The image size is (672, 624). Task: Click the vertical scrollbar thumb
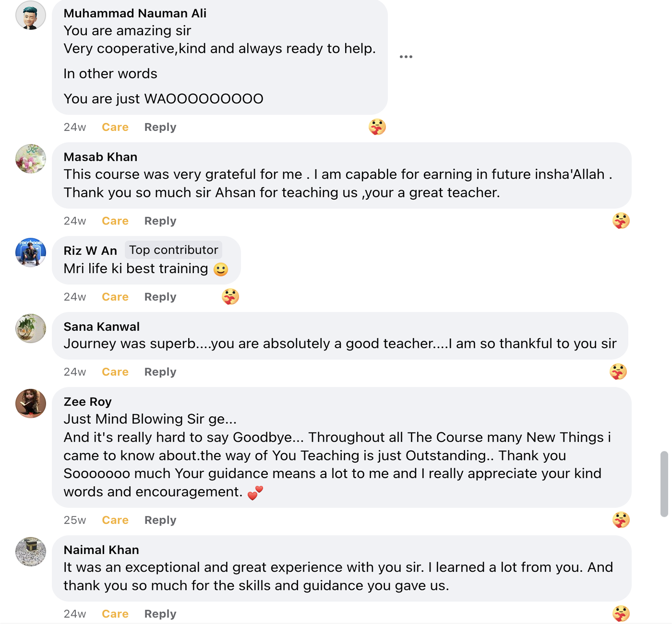click(664, 484)
